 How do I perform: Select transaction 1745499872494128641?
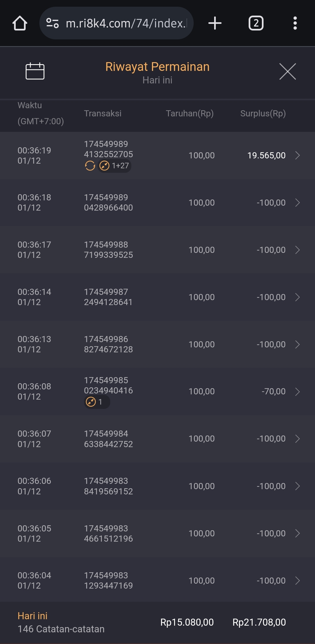click(x=108, y=297)
